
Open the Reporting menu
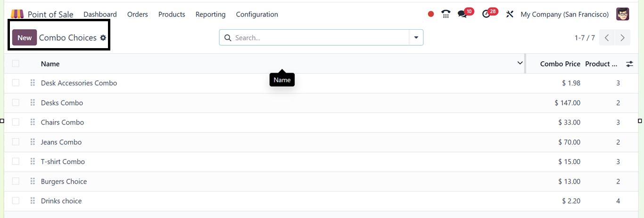[210, 14]
